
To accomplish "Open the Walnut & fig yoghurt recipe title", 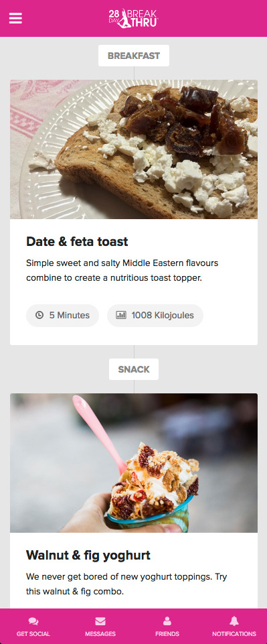I will (x=88, y=556).
